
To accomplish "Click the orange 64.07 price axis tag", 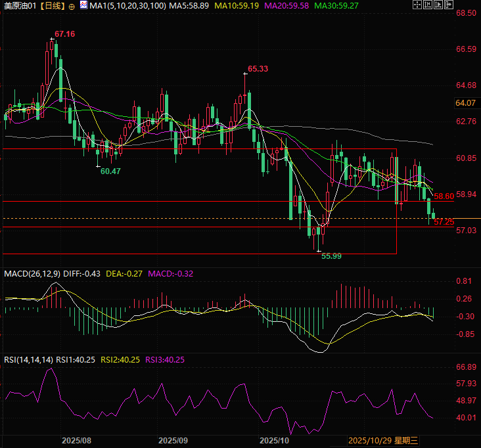I will pos(465,103).
